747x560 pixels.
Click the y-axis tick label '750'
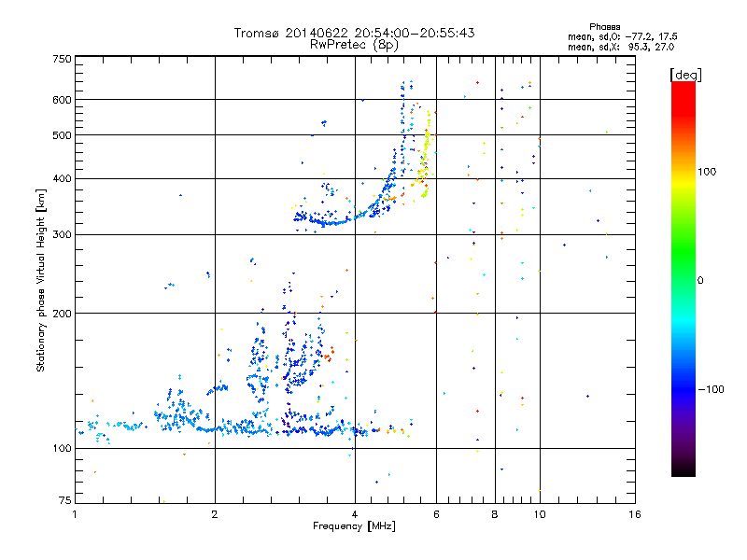62,59
